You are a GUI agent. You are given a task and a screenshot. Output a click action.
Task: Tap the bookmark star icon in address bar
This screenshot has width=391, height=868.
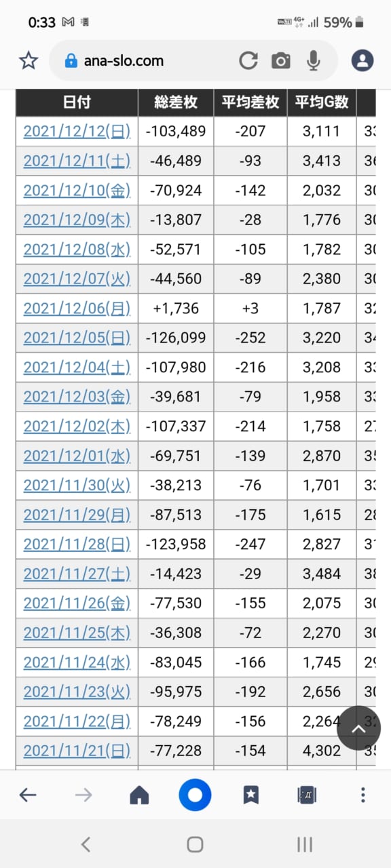[x=28, y=61]
